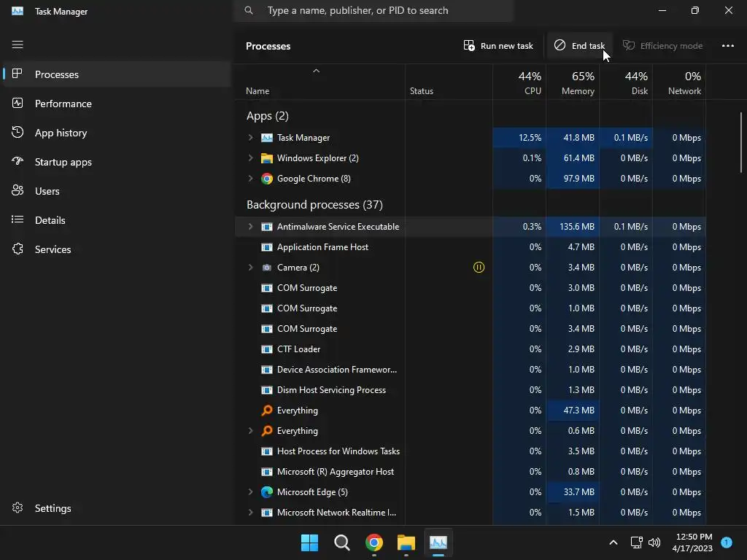Sort by the Memory column header

tap(573, 82)
